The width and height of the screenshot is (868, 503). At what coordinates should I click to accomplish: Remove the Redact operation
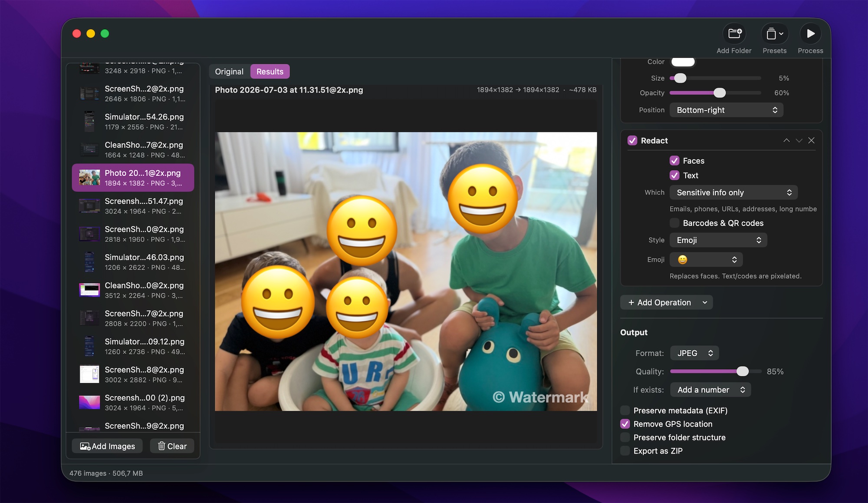[x=811, y=140]
